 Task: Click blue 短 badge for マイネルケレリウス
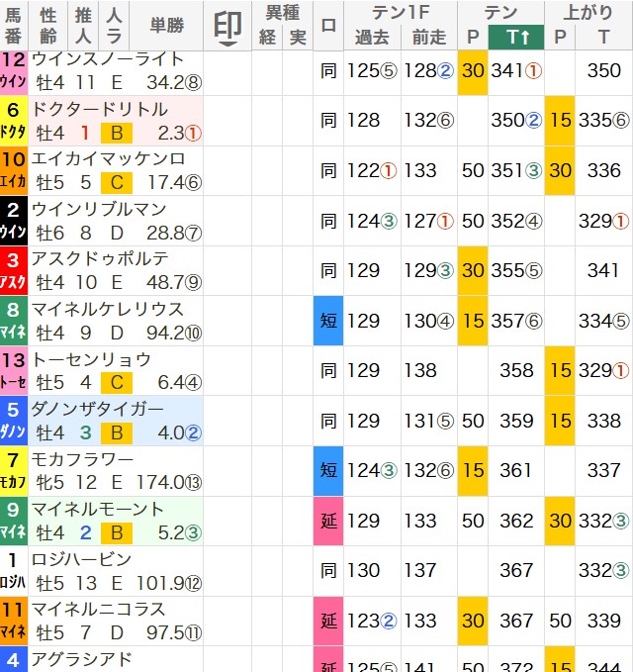328,321
